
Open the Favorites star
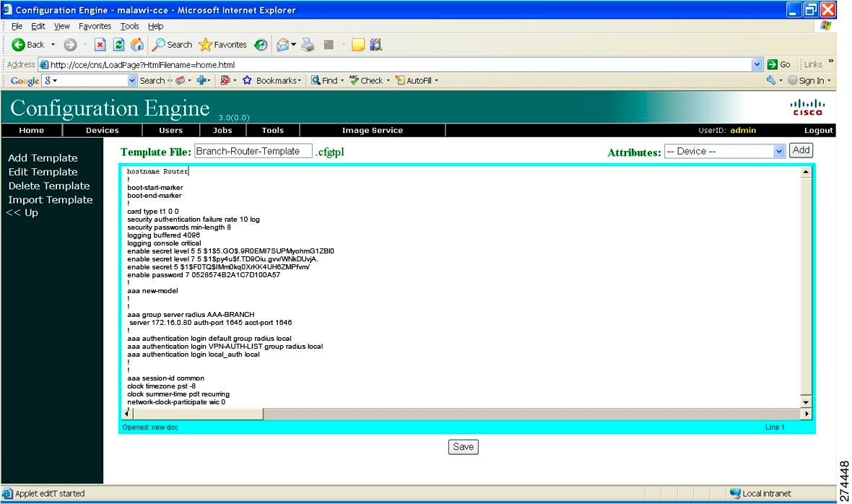pyautogui.click(x=205, y=45)
